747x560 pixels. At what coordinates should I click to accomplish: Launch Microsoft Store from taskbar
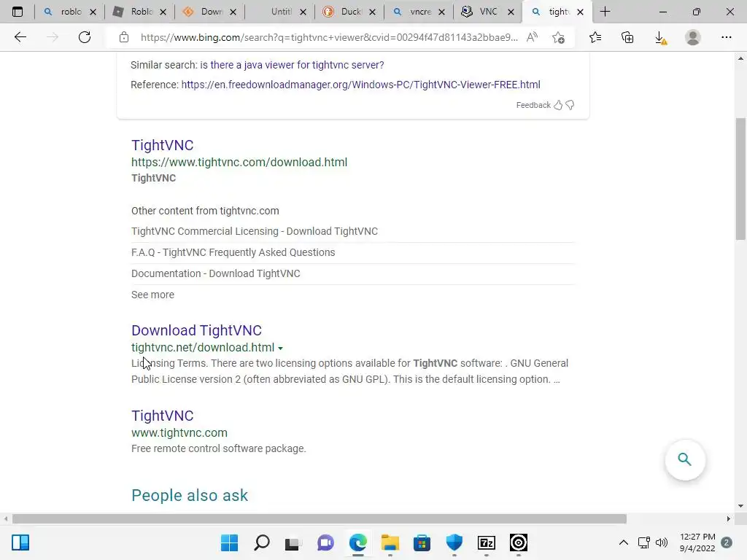click(422, 542)
